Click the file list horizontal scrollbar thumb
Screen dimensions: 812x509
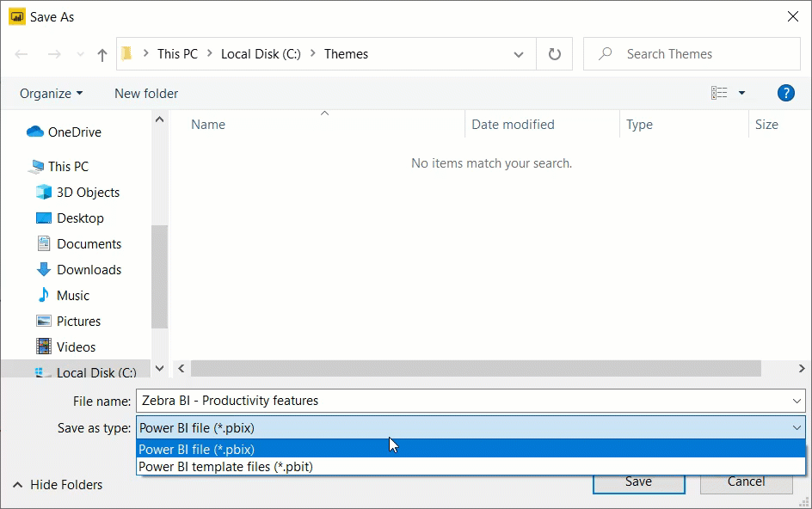pyautogui.click(x=476, y=368)
